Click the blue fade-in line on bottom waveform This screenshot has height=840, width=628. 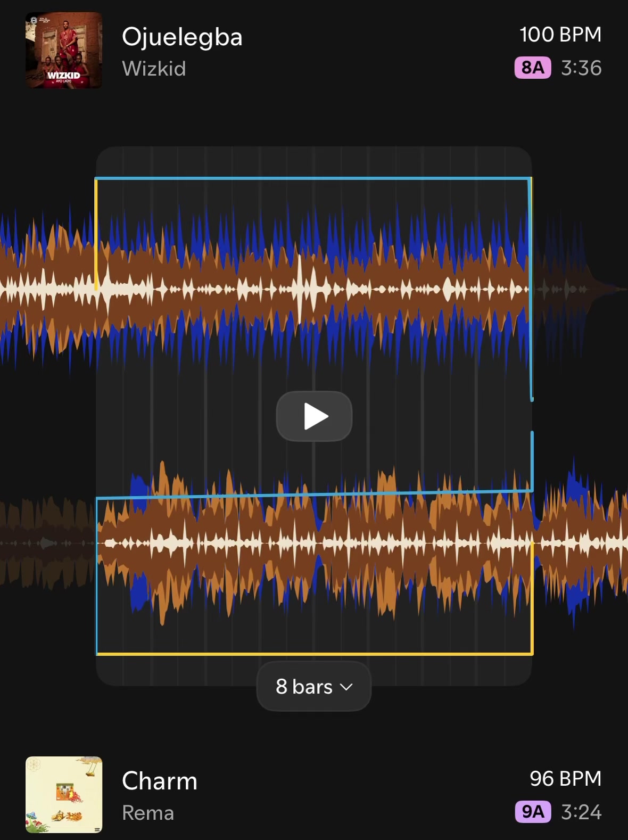[314, 495]
